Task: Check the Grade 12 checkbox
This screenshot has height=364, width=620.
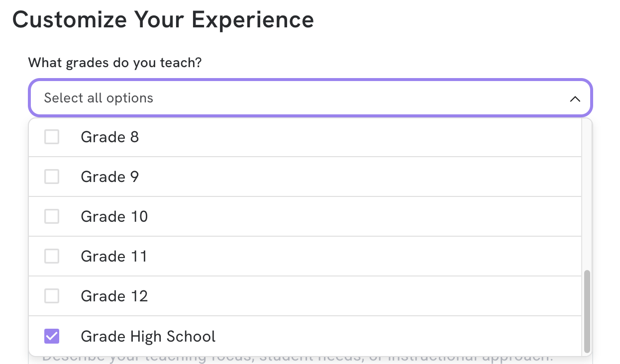Action: [52, 296]
